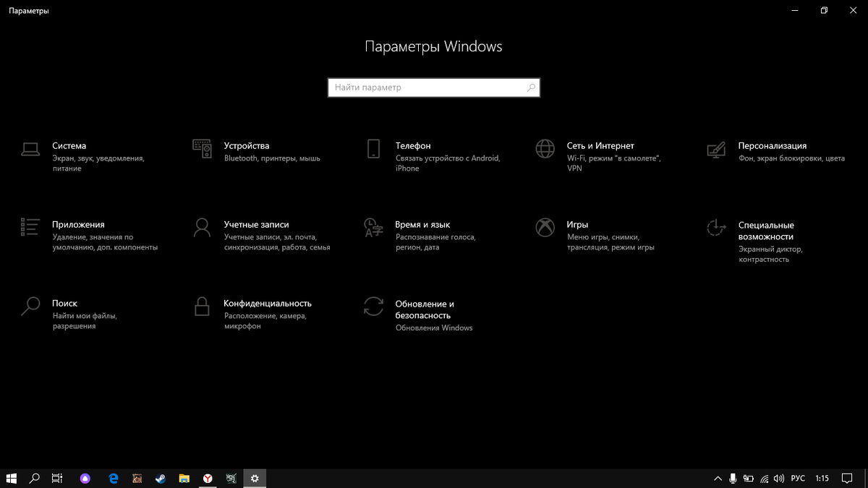The height and width of the screenshot is (488, 868).
Task: Open Steam from the taskbar
Action: pos(161,478)
